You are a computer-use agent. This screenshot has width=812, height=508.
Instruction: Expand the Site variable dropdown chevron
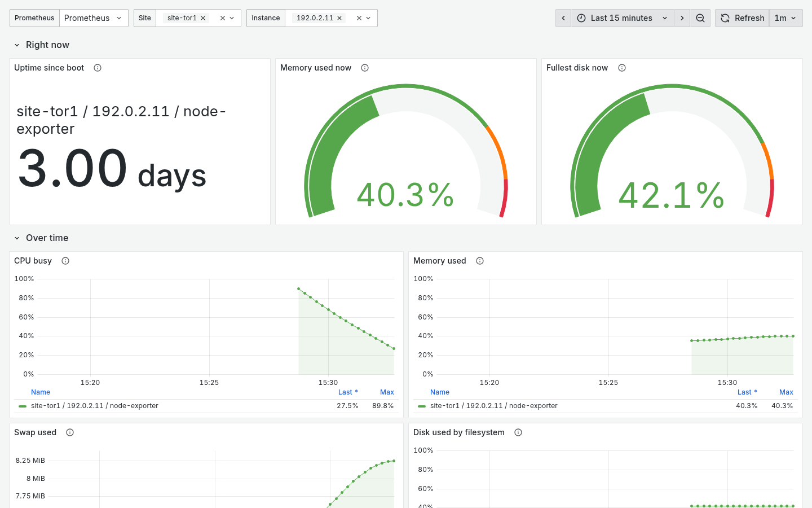click(232, 18)
